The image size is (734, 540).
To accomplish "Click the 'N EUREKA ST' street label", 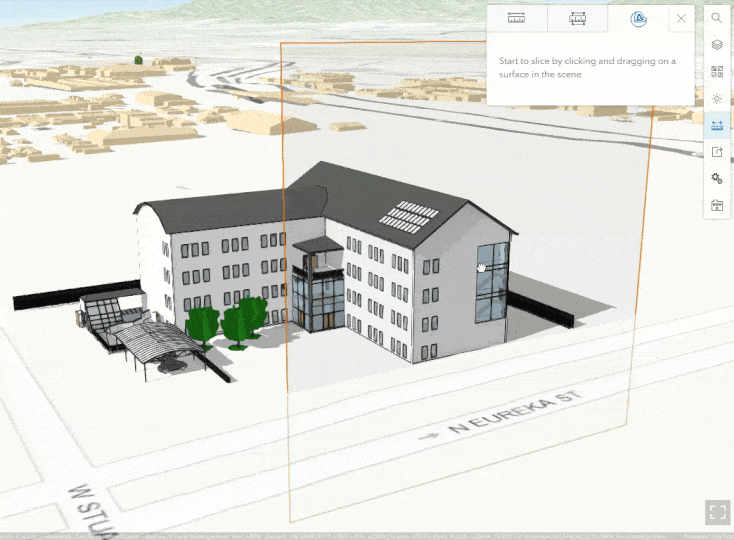I will point(514,413).
